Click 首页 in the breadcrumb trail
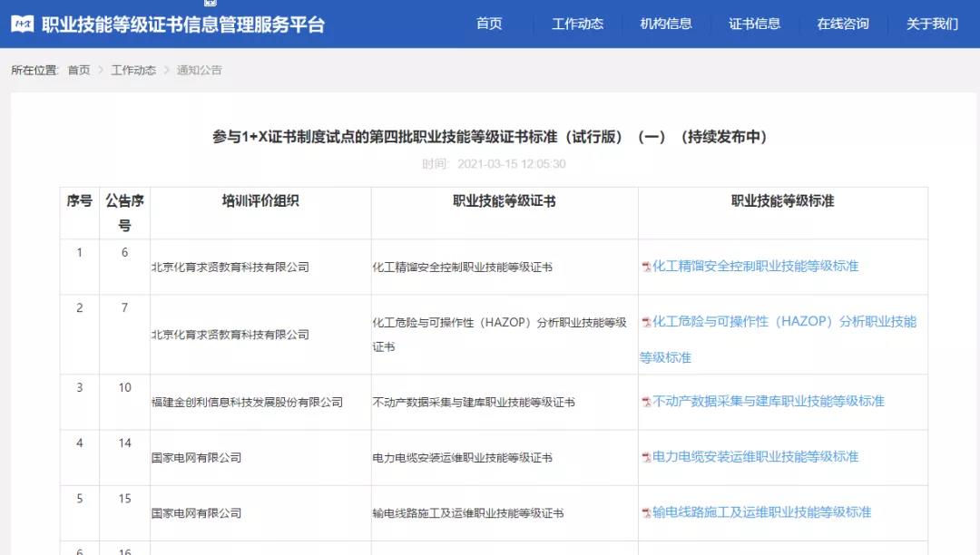Screen dimensions: 980x555 click(x=79, y=70)
